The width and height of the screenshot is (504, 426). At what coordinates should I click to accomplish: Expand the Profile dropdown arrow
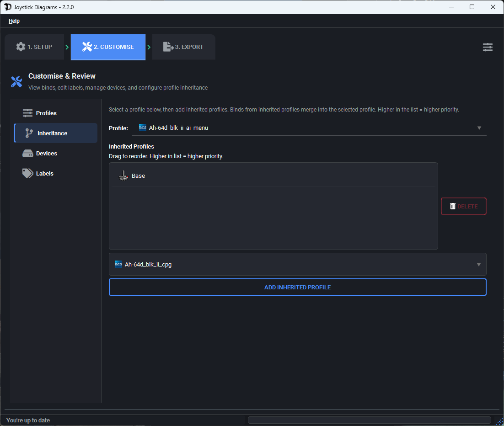[479, 128]
